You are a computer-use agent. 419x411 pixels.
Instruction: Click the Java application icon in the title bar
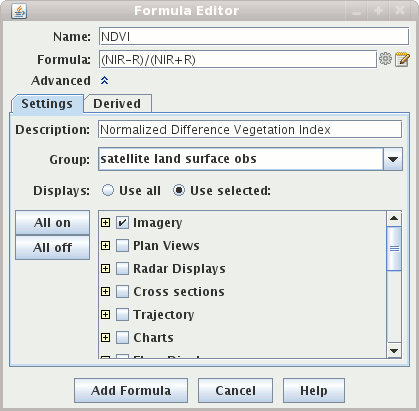coord(19,11)
